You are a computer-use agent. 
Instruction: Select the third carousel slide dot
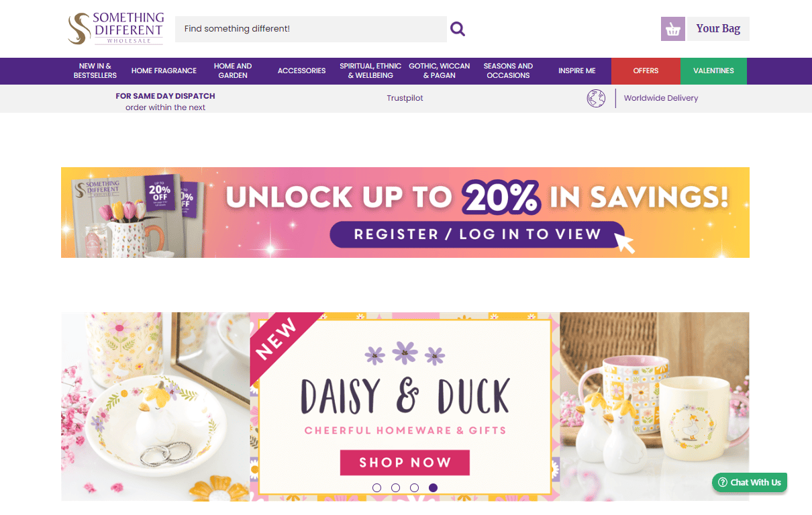414,487
